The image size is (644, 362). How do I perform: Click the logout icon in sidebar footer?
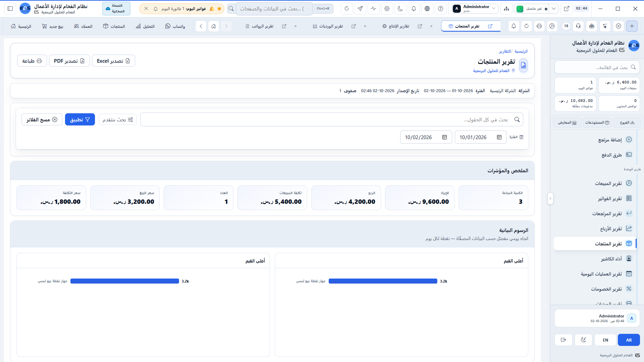point(563,340)
